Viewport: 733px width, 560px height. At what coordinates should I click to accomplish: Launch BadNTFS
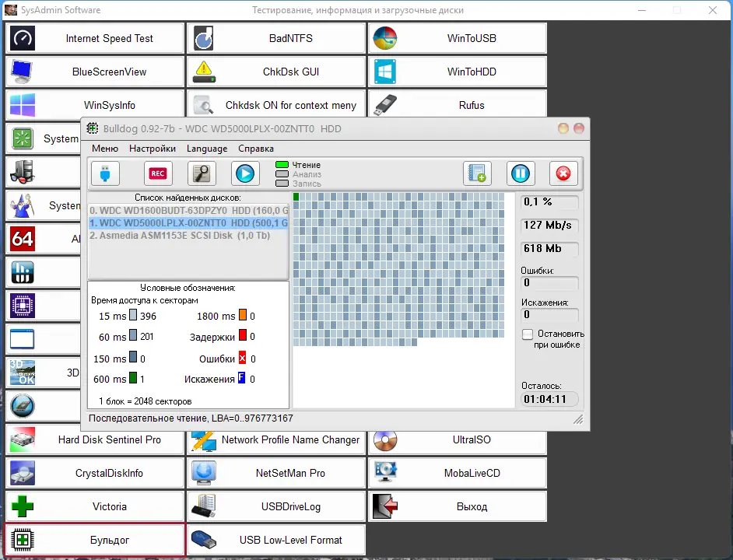coord(276,38)
